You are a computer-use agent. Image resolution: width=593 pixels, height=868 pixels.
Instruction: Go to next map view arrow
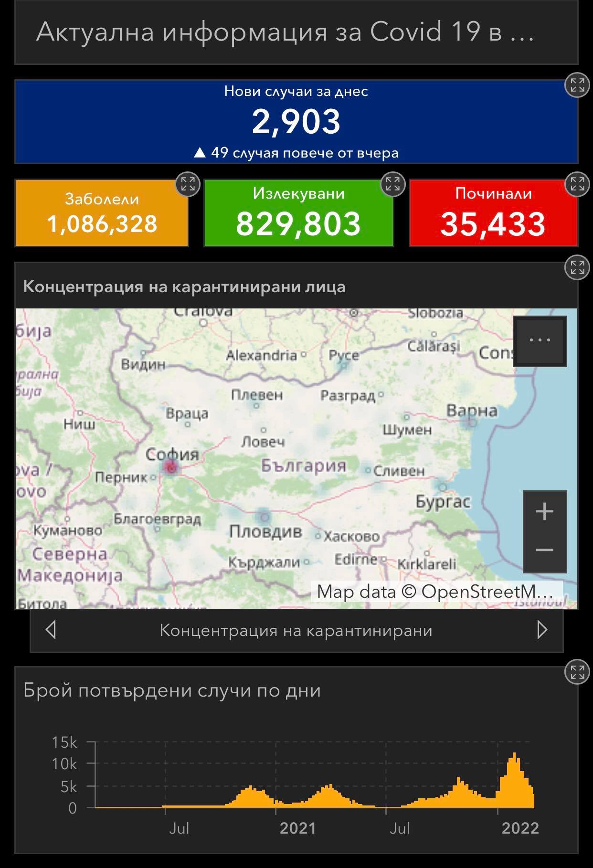(542, 630)
